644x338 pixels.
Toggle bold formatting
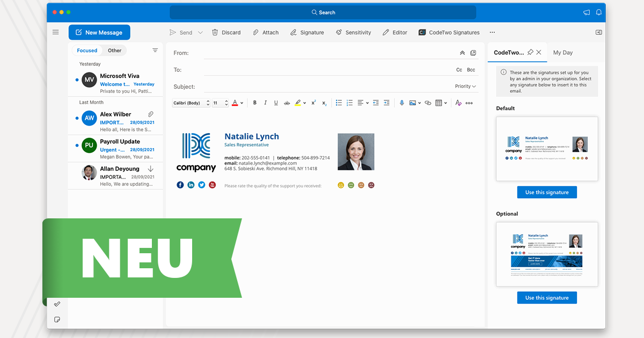255,103
